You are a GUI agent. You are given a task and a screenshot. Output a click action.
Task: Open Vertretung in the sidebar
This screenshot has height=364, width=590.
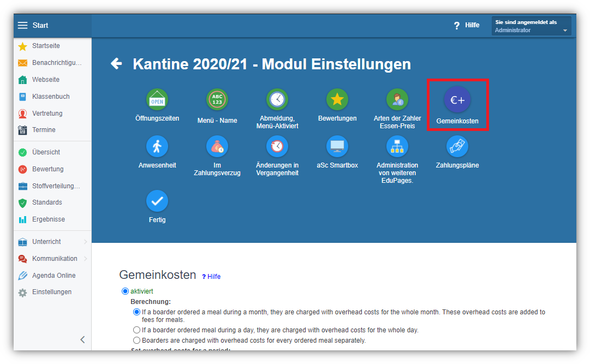(x=47, y=114)
